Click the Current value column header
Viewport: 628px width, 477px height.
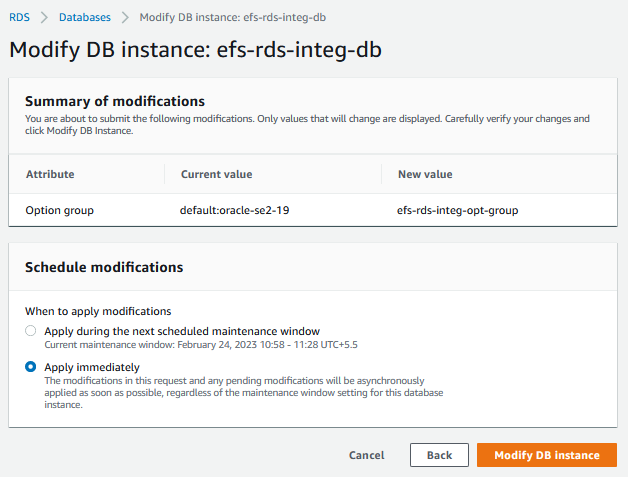point(216,174)
